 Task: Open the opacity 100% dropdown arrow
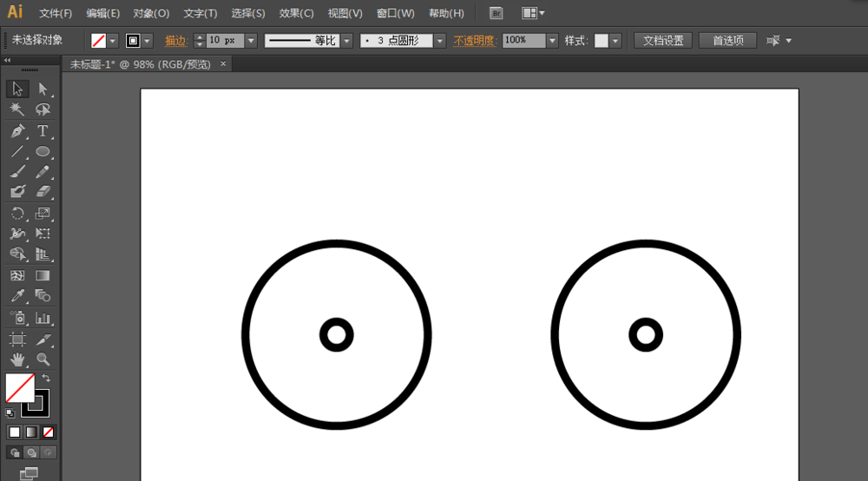(552, 41)
